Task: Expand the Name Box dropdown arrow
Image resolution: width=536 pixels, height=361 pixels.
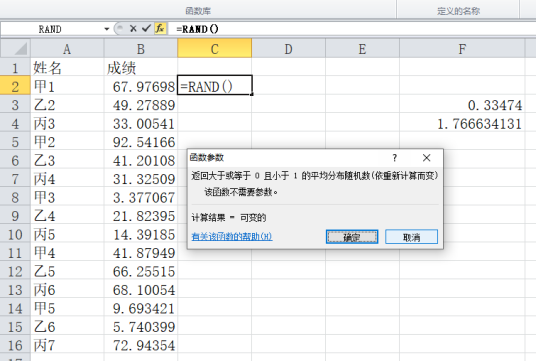Action: click(x=107, y=29)
